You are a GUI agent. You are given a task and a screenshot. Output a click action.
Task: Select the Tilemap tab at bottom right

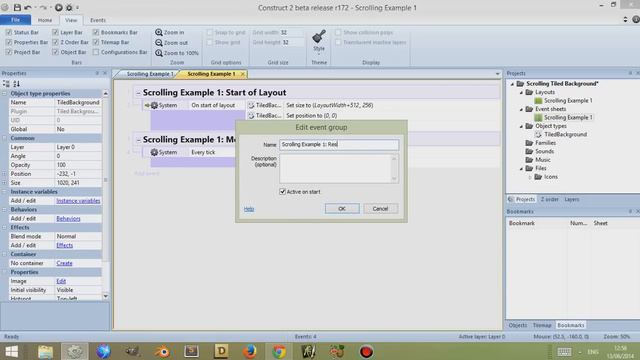(542, 325)
